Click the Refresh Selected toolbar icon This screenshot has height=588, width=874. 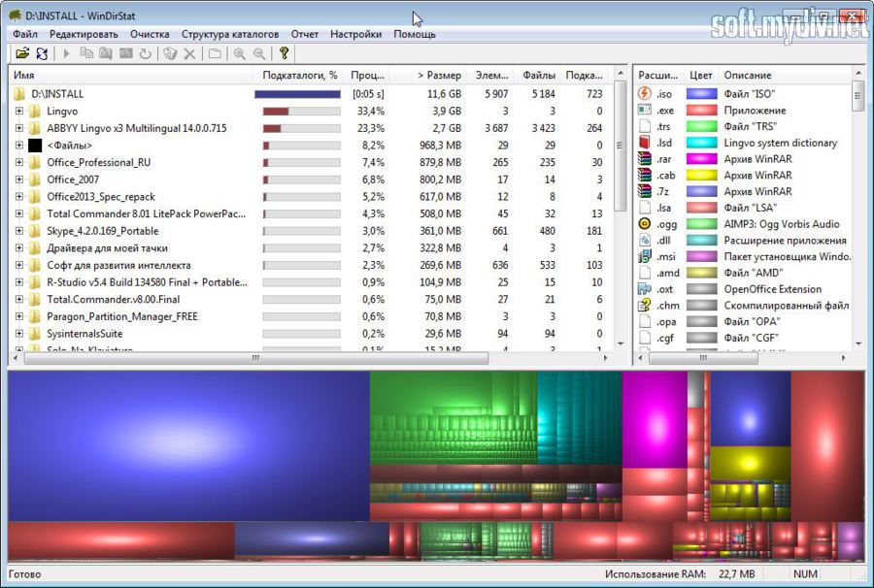(146, 53)
